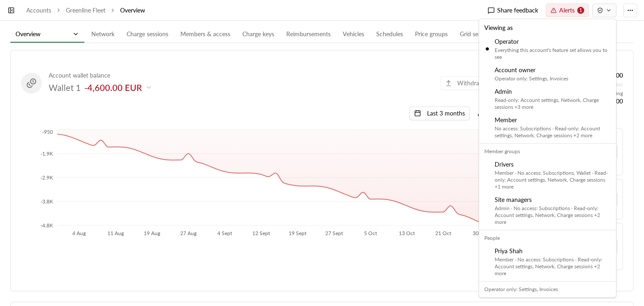The height and width of the screenshot is (306, 644).
Task: Click the 27 Aug axis label
Action: (x=188, y=233)
